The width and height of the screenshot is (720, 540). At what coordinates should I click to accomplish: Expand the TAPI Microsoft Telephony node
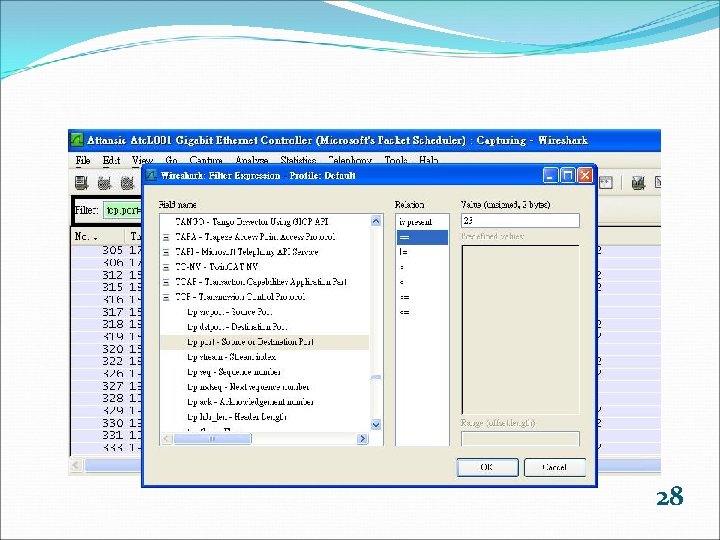(x=166, y=252)
